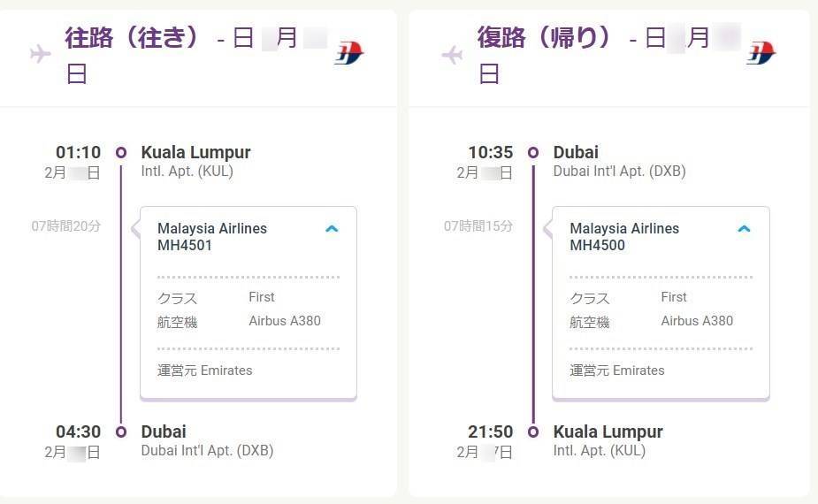This screenshot has width=818, height=504.
Task: Click the return Dubai departure airport name
Action: (576, 152)
